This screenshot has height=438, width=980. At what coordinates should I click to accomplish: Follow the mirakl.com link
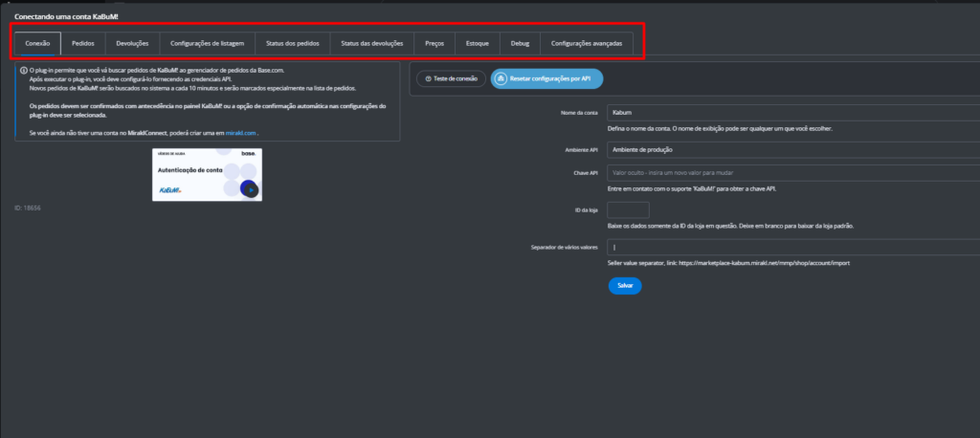(241, 133)
